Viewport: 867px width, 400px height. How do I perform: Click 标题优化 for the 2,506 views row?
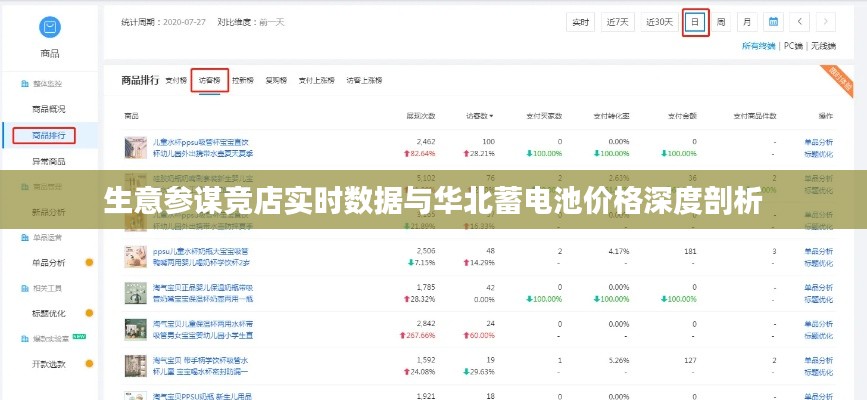pos(818,263)
